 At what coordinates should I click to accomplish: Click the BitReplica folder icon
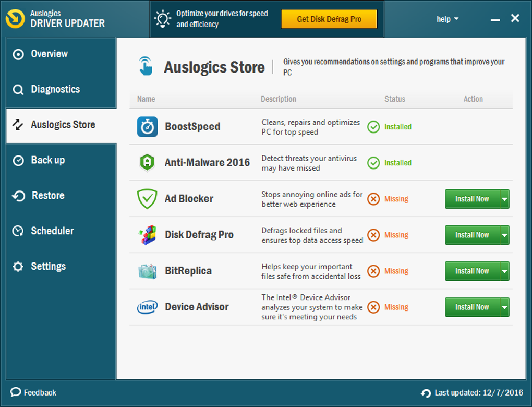pos(147,271)
